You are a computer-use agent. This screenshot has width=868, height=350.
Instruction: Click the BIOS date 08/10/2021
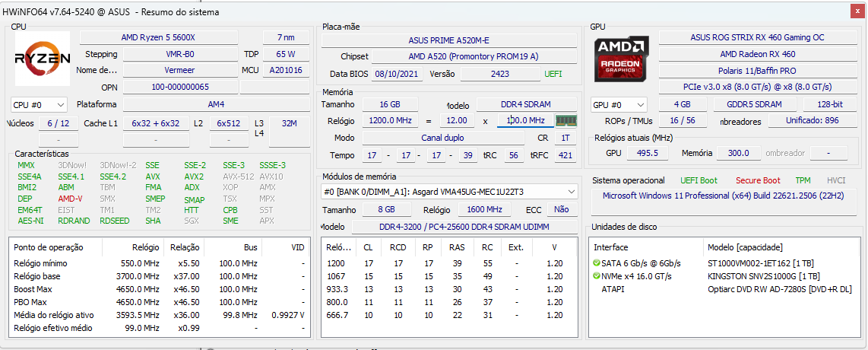coord(397,74)
